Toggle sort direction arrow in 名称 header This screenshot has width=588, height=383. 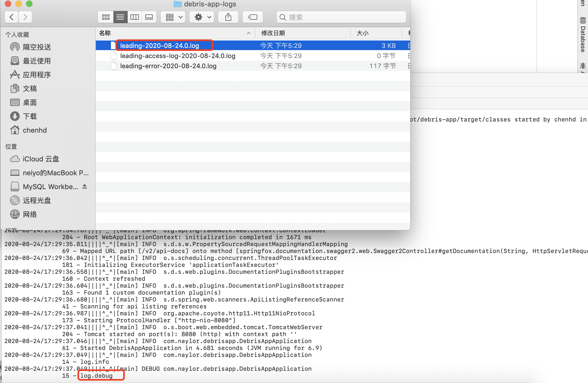pos(249,33)
